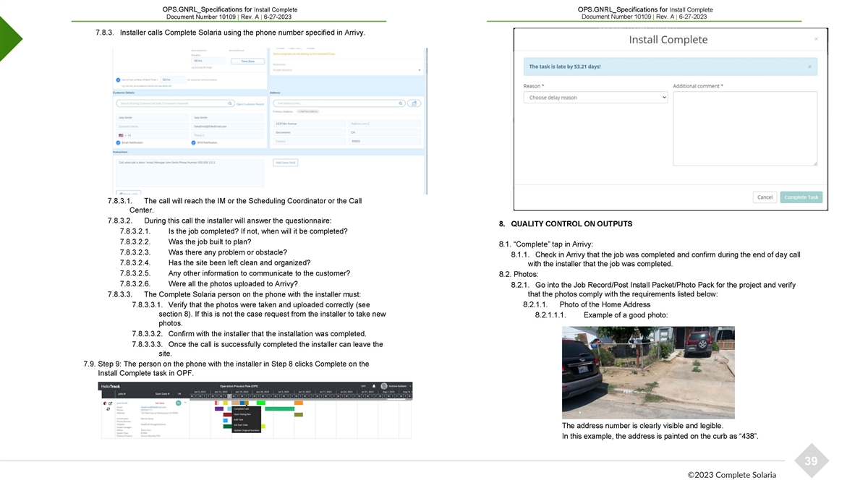The image size is (868, 488).
Task: Open the phone country code flag dropdown
Action: [x=122, y=135]
